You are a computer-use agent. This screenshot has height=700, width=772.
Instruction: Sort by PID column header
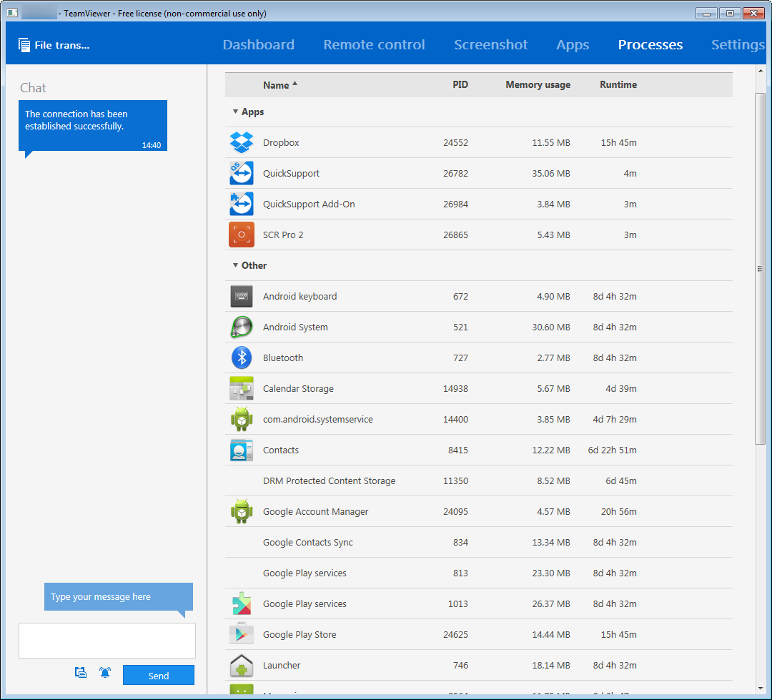(460, 84)
